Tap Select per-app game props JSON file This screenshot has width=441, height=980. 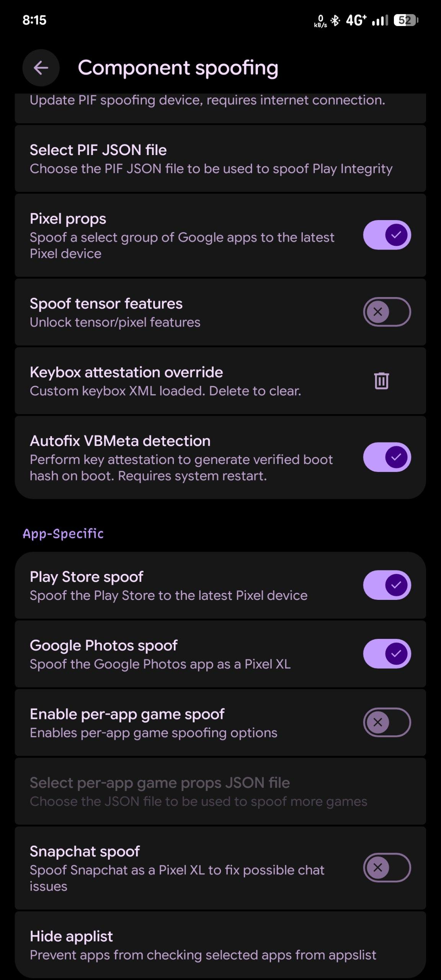[198, 791]
